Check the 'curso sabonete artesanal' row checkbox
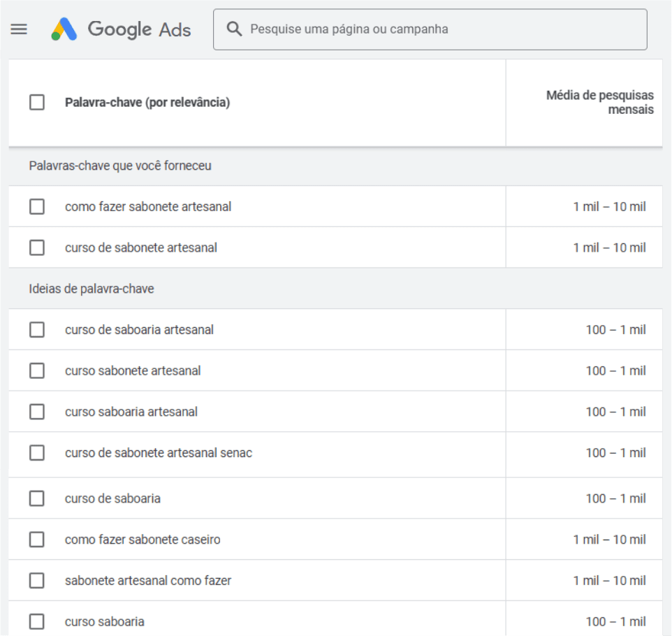This screenshot has height=636, width=672. coord(37,370)
